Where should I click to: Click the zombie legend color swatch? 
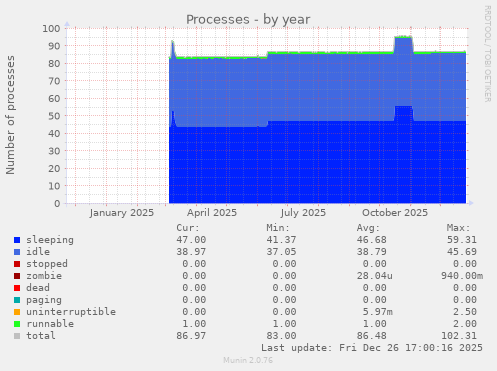(x=17, y=276)
